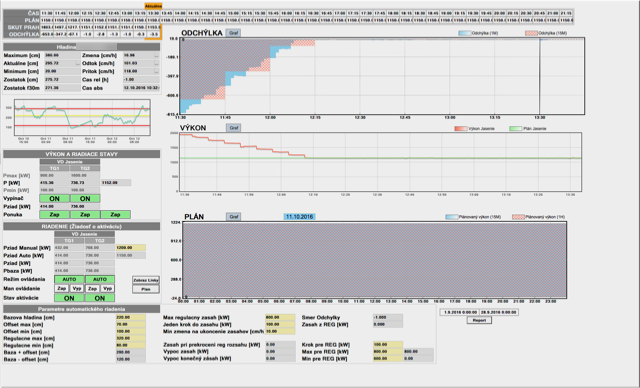Click the Zobraz Linky button
640x388 pixels.
[x=146, y=280]
